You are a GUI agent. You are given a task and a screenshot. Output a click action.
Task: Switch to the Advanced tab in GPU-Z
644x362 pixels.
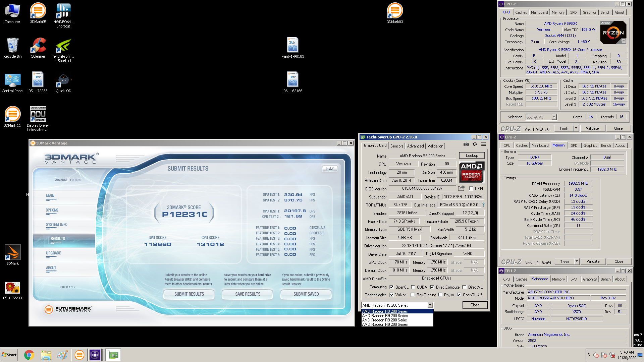pyautogui.click(x=415, y=146)
